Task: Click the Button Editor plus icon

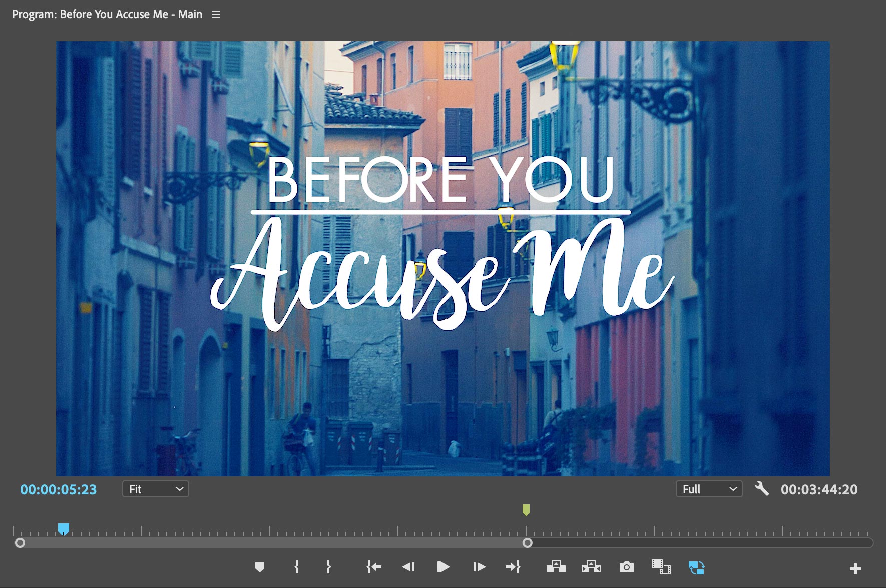Action: [854, 568]
